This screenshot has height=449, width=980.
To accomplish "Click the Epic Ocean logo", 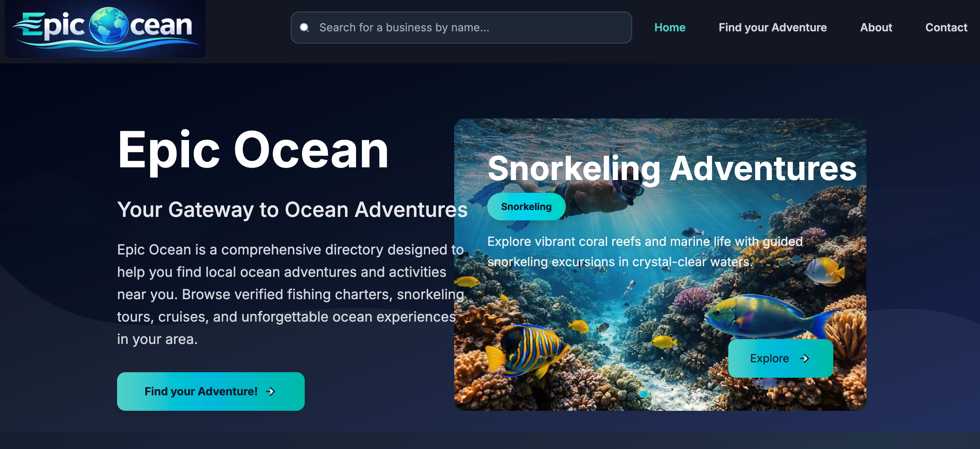I will (x=105, y=29).
